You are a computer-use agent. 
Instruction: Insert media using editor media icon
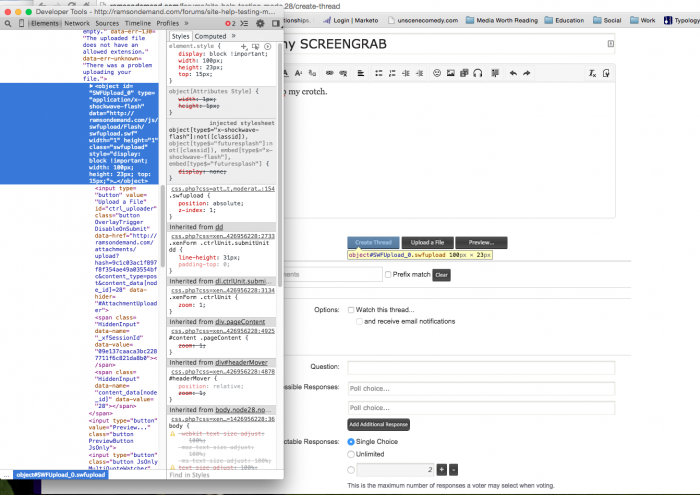pos(464,73)
